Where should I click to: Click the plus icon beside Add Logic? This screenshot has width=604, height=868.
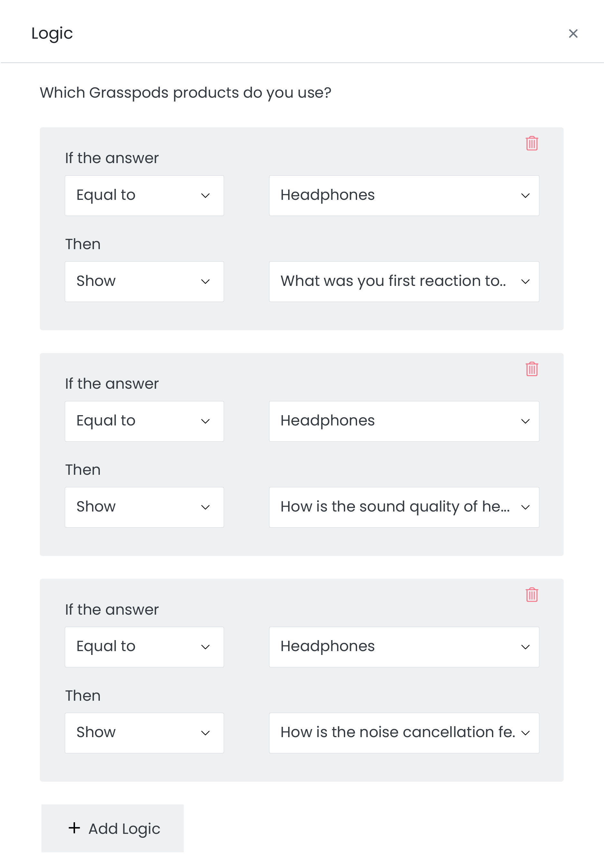tap(74, 827)
